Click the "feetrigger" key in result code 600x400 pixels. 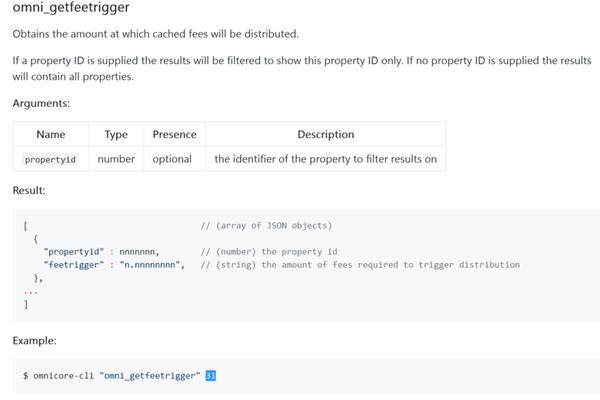point(74,264)
